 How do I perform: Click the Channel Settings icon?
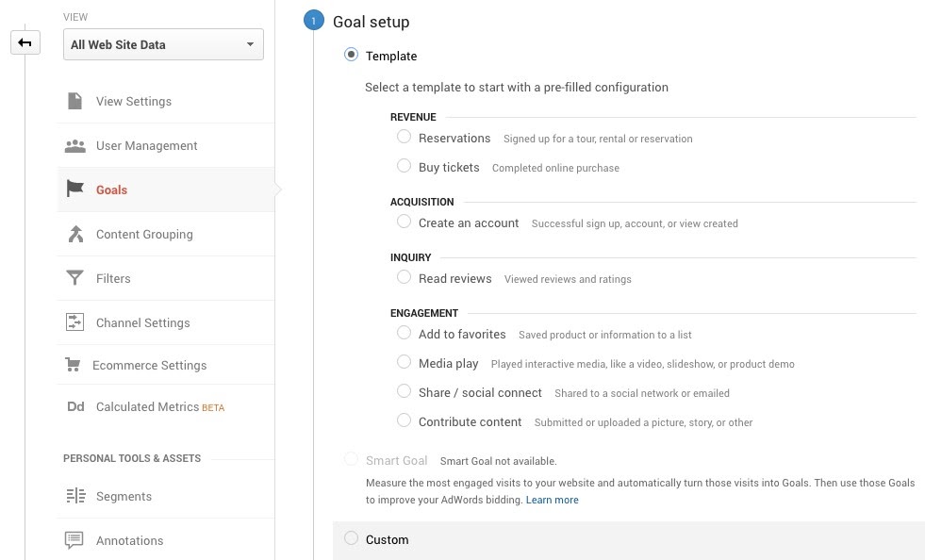click(74, 321)
